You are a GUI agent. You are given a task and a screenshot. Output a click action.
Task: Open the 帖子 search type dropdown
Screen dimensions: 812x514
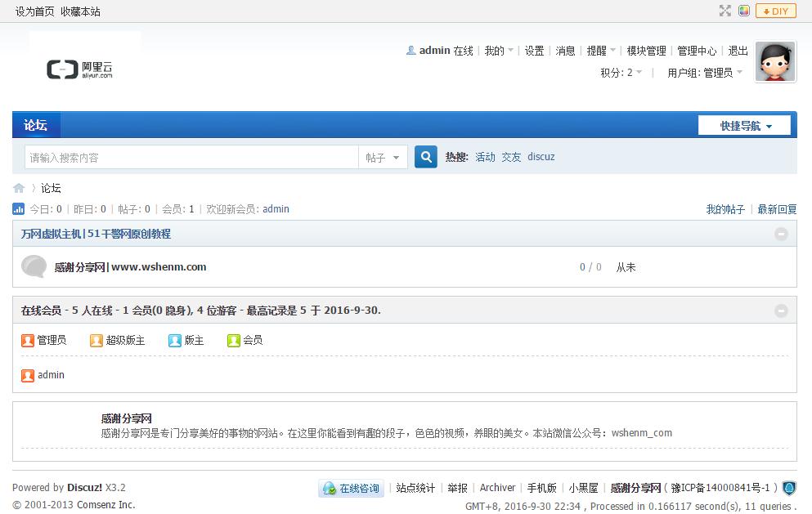point(383,156)
